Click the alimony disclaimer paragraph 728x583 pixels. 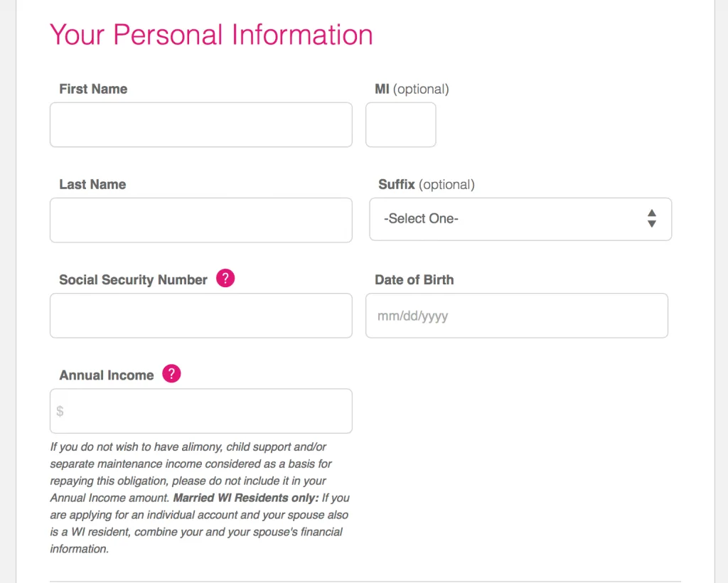192,464
